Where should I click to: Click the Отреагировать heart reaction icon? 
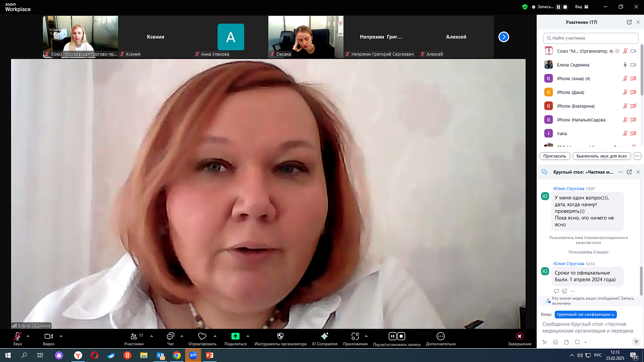(x=202, y=337)
